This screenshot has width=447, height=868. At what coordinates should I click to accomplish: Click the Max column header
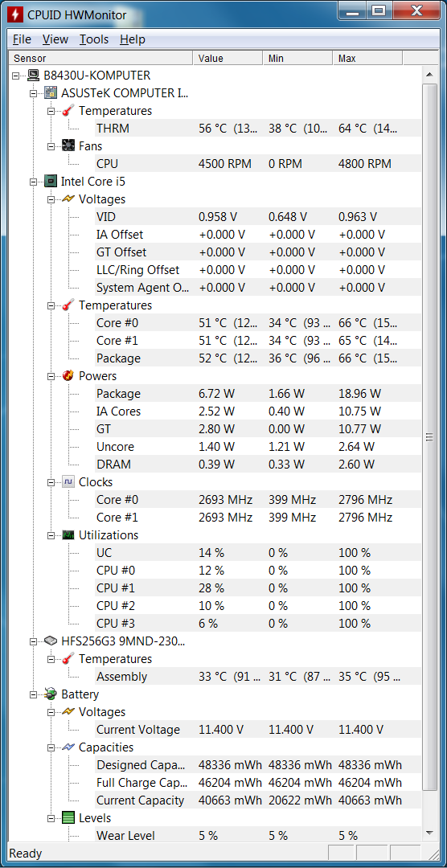click(367, 58)
